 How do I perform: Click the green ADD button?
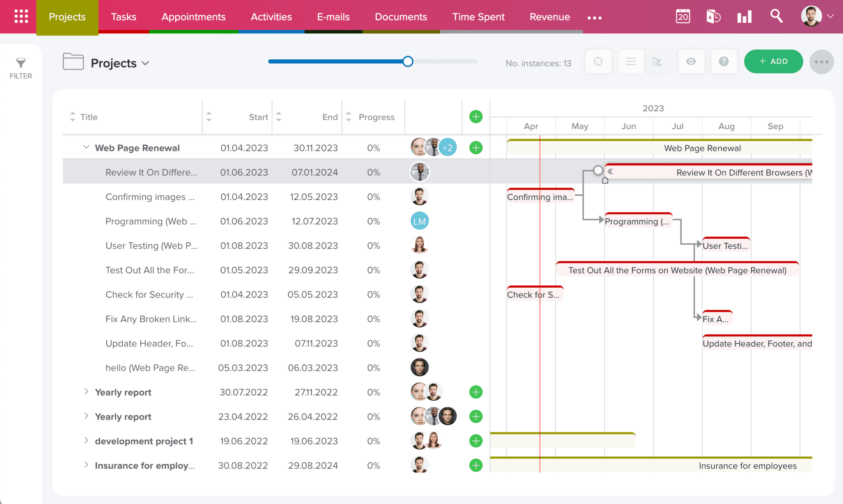(x=773, y=61)
